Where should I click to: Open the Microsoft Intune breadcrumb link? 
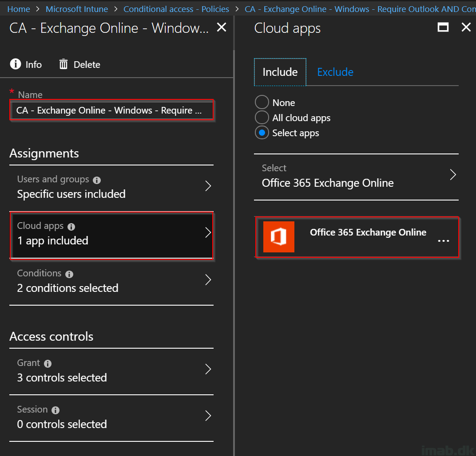point(77,9)
